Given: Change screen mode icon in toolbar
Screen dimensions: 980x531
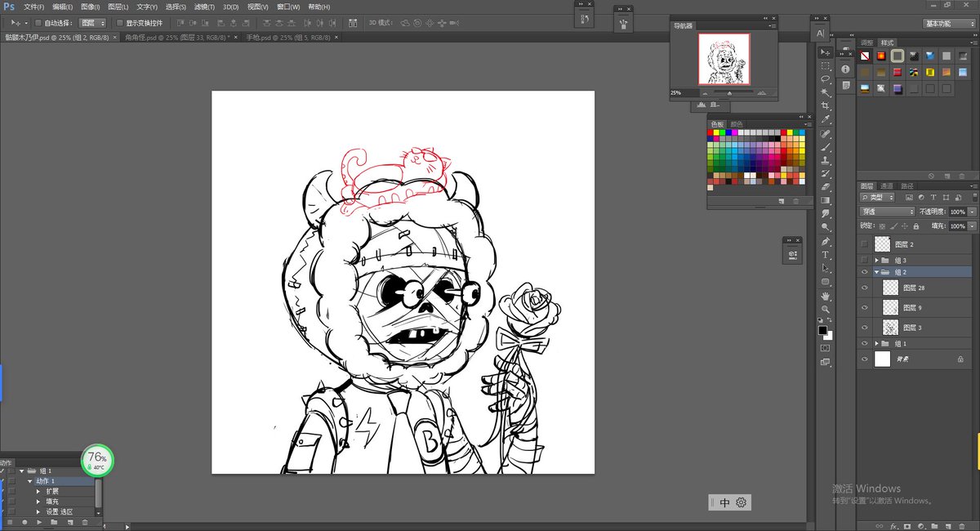Looking at the screenshot, I should 826,362.
